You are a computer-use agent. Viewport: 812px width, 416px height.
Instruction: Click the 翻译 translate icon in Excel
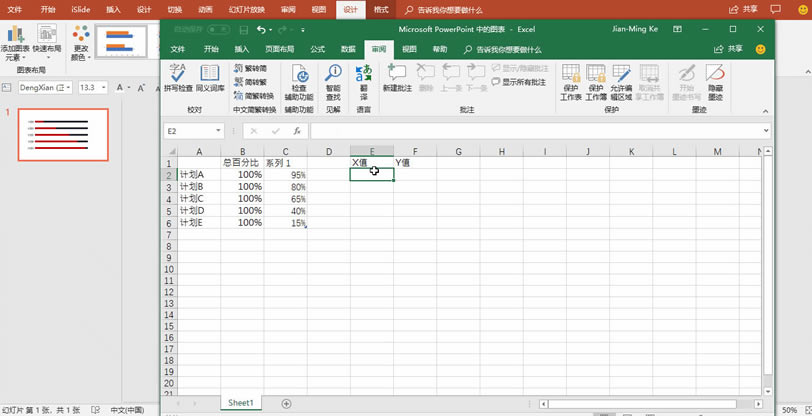(x=364, y=82)
